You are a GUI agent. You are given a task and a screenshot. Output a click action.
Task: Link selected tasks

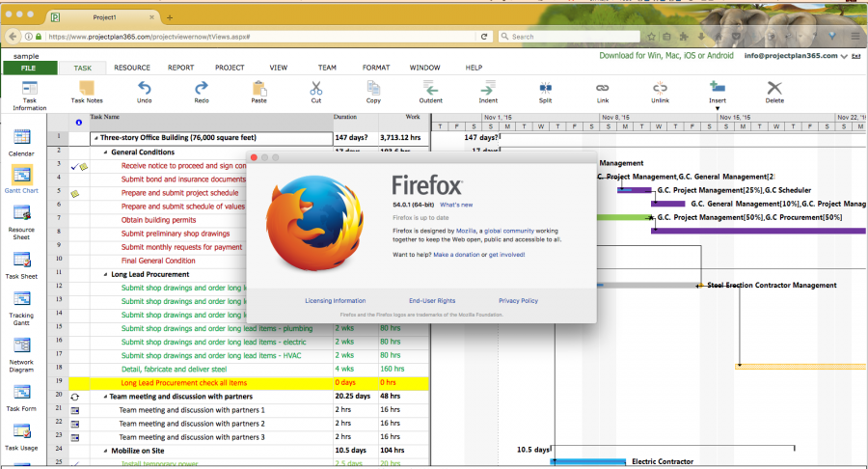(603, 92)
